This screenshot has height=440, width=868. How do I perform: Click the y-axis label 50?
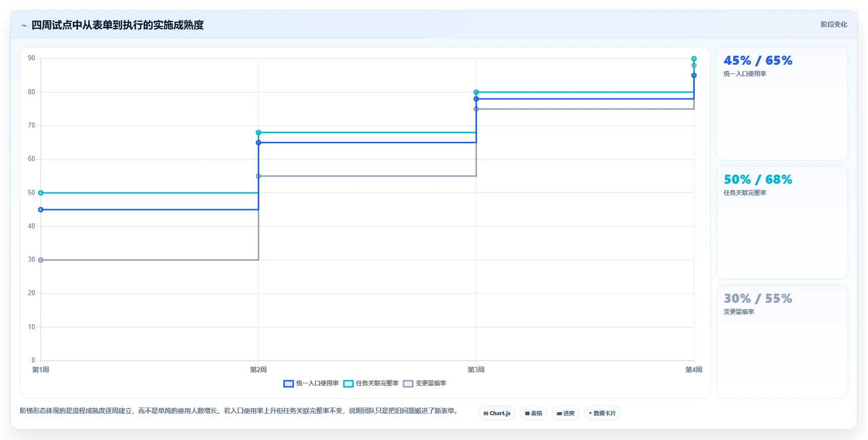pos(31,193)
